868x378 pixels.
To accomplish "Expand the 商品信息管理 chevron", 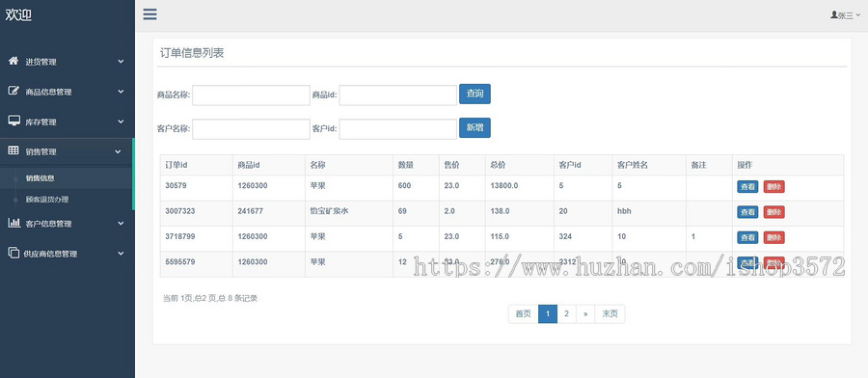I will [x=121, y=92].
